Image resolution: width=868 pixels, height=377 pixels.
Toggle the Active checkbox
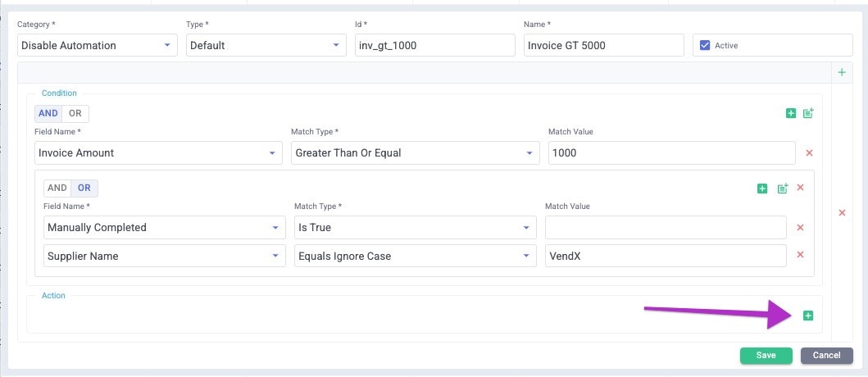(705, 45)
